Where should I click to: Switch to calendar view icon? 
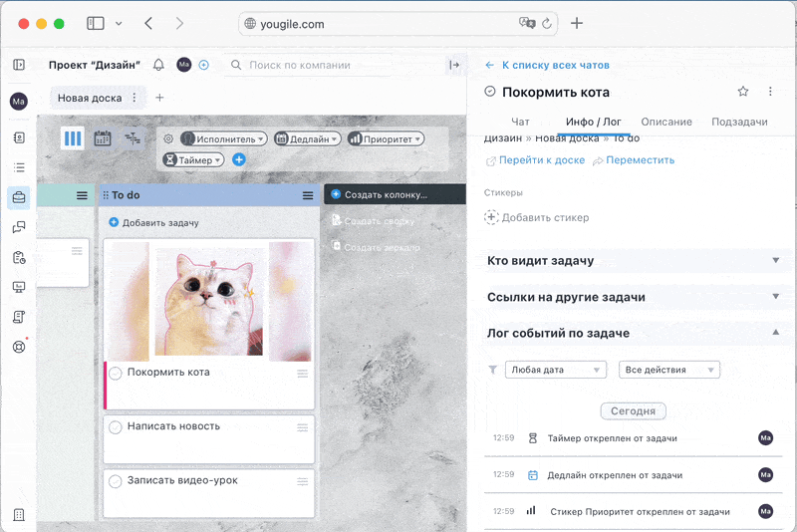[x=103, y=138]
